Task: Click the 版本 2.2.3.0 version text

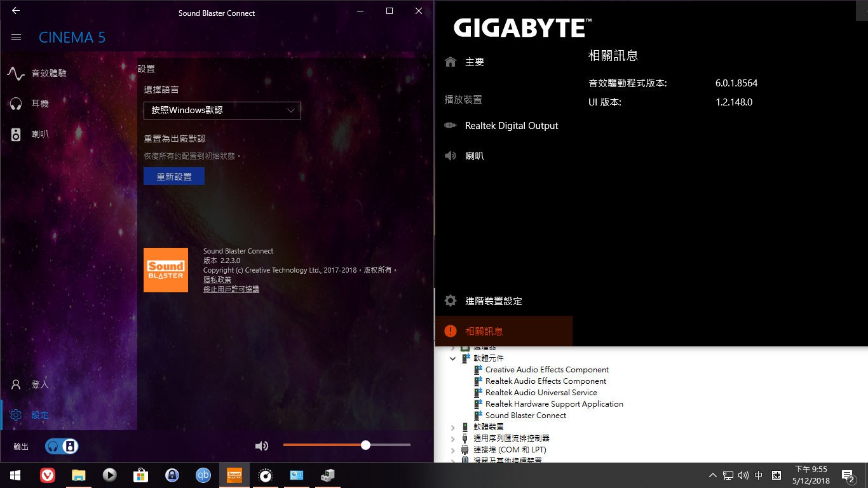Action: 222,261
